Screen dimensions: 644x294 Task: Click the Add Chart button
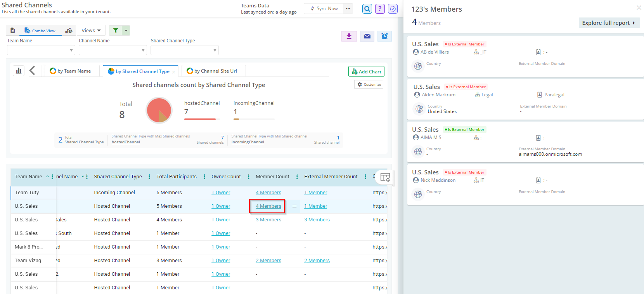(366, 71)
